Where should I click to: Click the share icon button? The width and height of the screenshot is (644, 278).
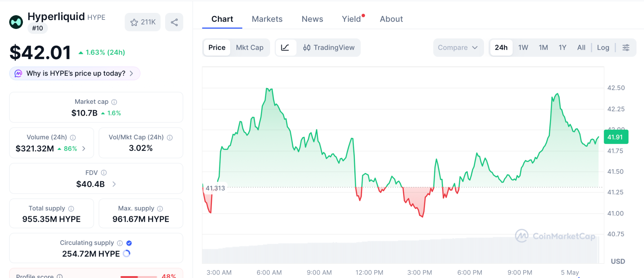coord(174,22)
